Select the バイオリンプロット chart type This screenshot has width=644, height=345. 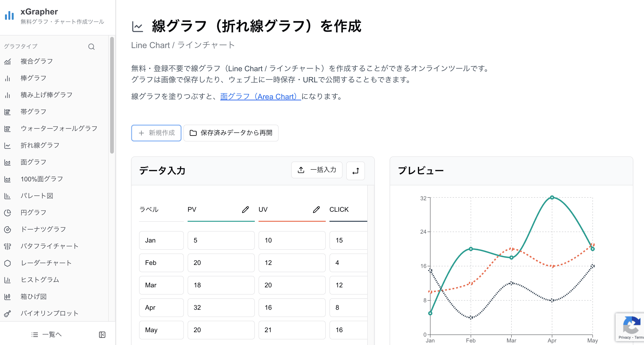click(49, 313)
